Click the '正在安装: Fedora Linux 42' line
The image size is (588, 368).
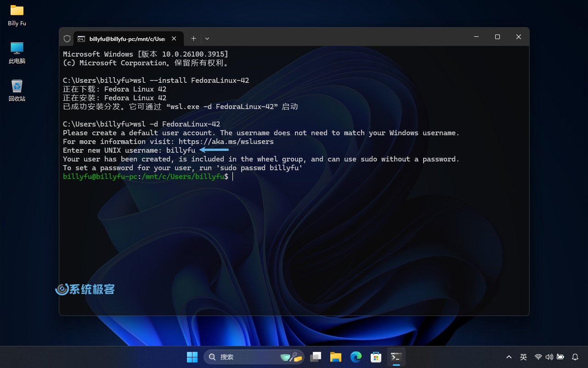(114, 98)
